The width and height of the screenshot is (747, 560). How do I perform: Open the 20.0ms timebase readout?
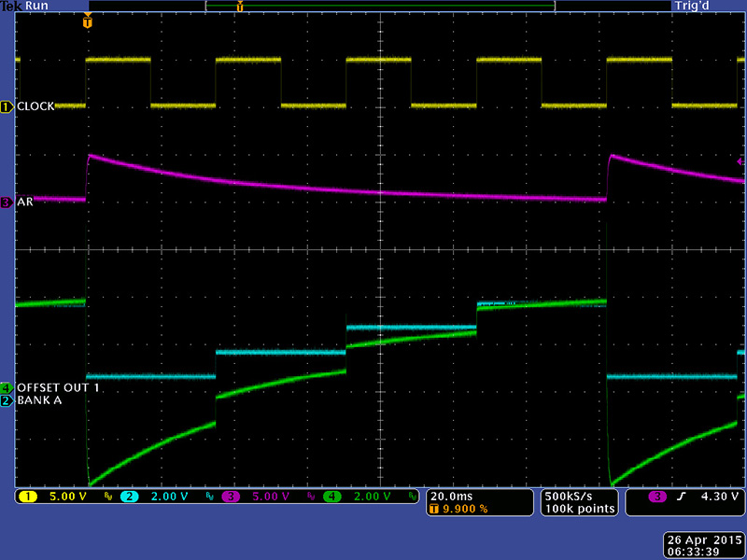(x=451, y=496)
